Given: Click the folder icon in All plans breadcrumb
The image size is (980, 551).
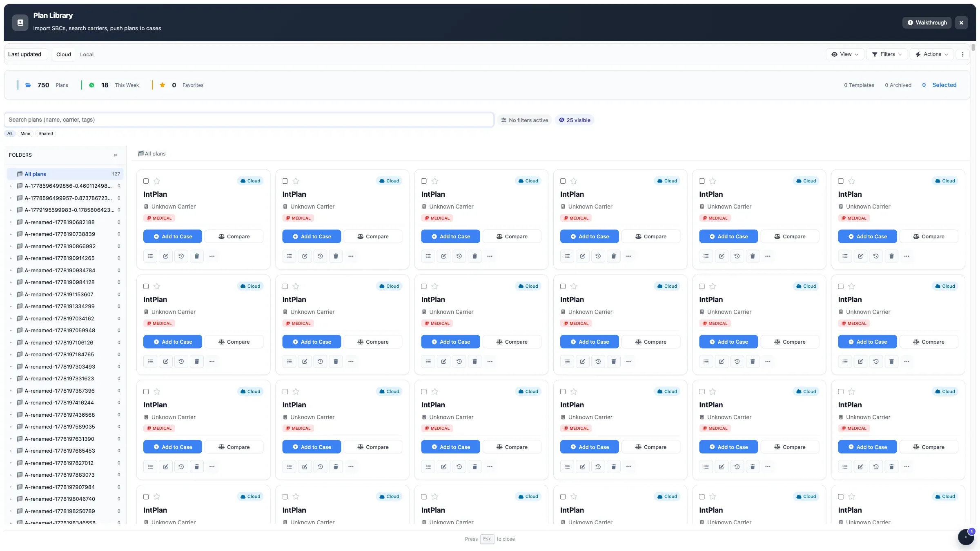Looking at the screenshot, I should [x=141, y=153].
